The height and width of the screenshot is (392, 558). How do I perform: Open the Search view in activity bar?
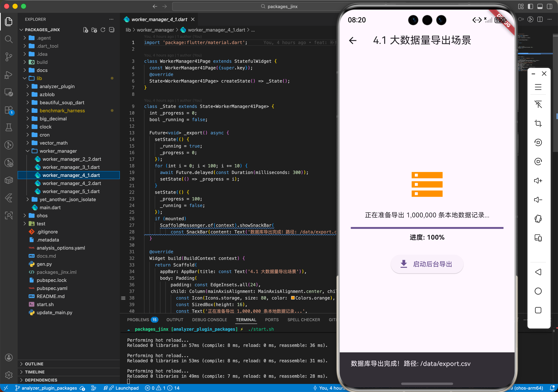pyautogui.click(x=9, y=39)
